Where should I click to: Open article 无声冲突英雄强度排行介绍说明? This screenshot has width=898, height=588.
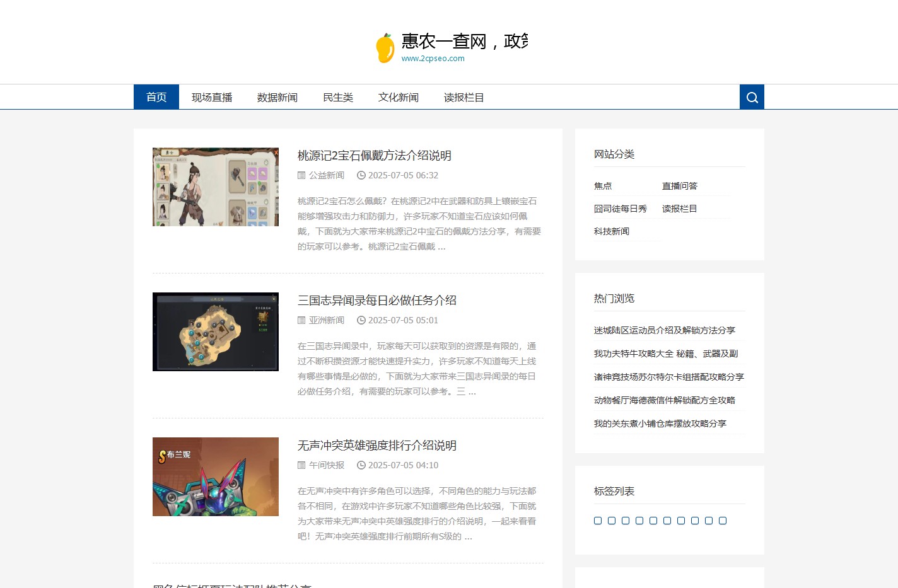click(x=377, y=446)
